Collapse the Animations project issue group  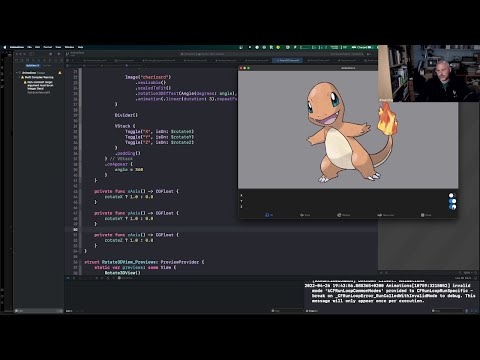(x=17, y=73)
